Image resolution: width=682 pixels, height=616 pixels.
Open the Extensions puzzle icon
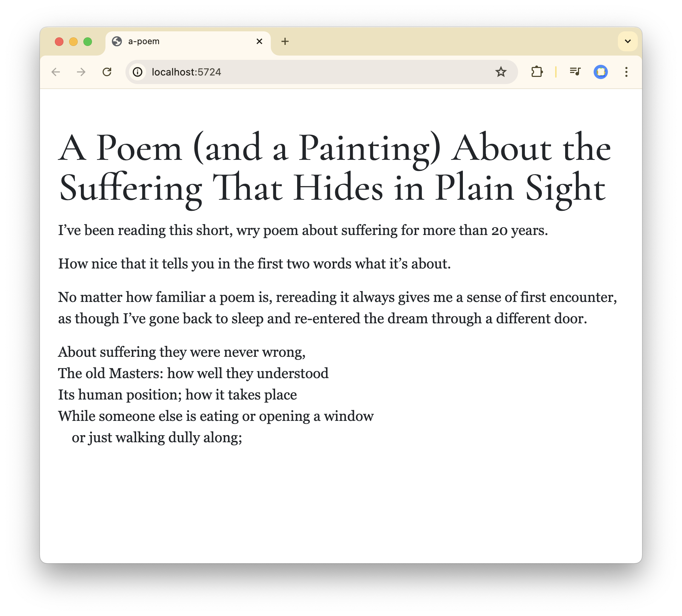point(537,72)
